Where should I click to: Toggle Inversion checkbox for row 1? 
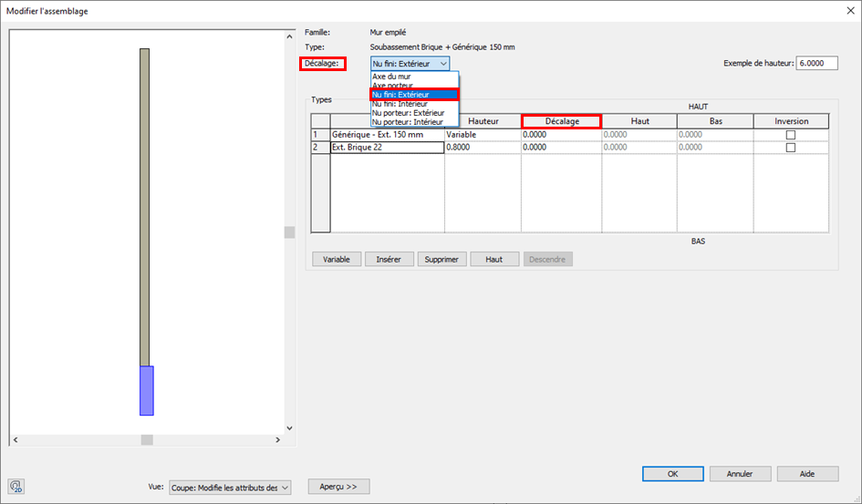[x=791, y=135]
